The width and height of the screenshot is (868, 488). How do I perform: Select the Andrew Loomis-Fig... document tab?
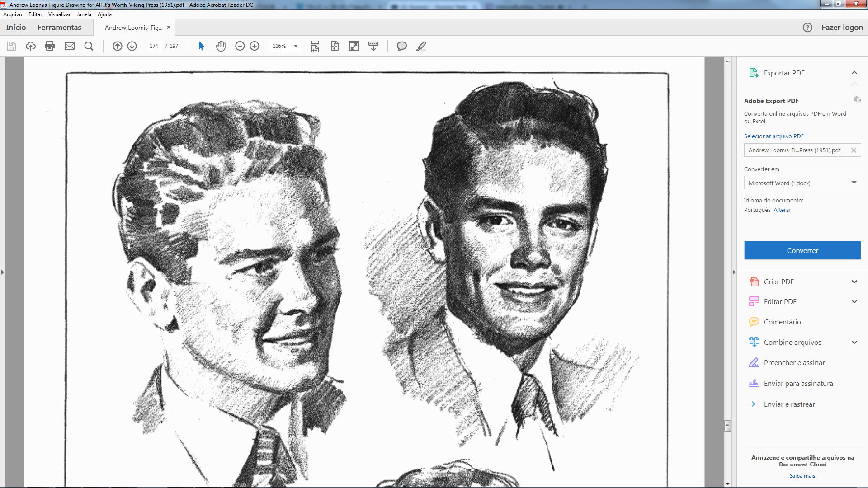(134, 28)
